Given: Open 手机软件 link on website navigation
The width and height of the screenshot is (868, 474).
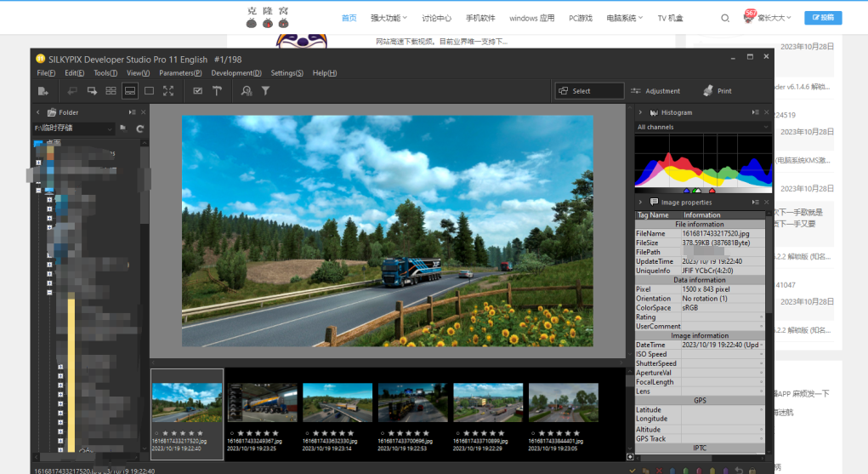Looking at the screenshot, I should (x=480, y=18).
